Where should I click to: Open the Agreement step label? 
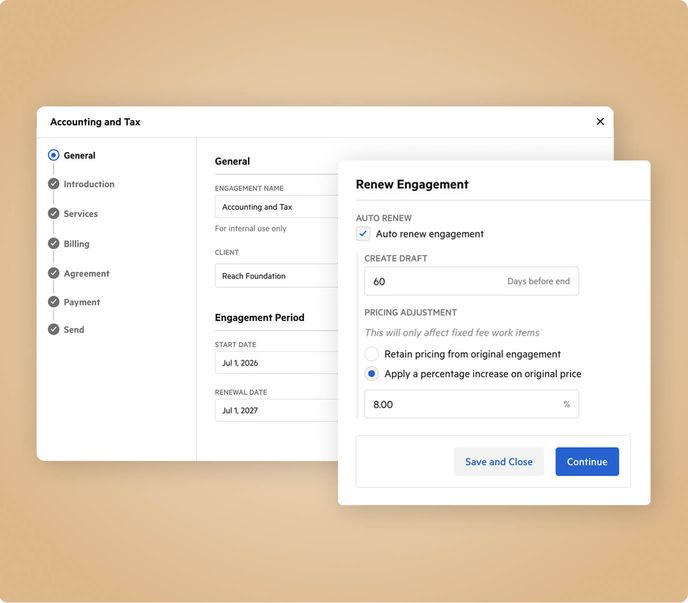[x=86, y=273]
